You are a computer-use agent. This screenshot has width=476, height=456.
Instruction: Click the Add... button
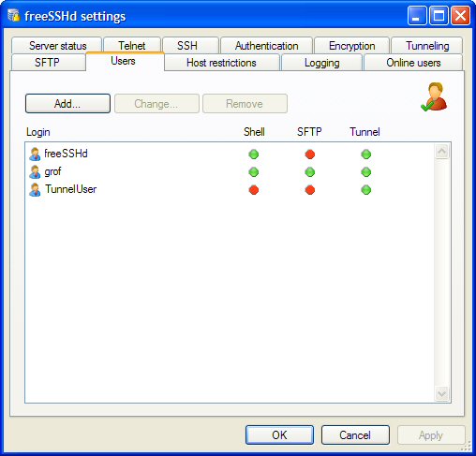67,104
